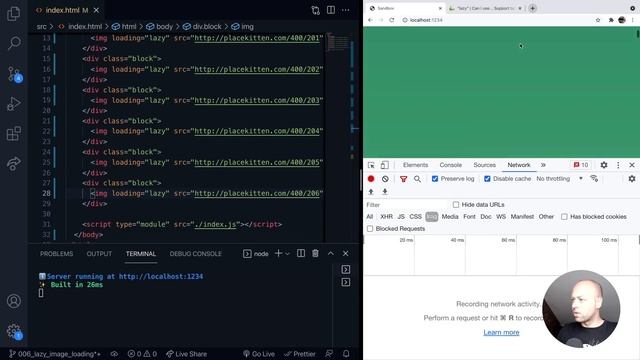Switch to the TERMINAL panel tab

(141, 254)
